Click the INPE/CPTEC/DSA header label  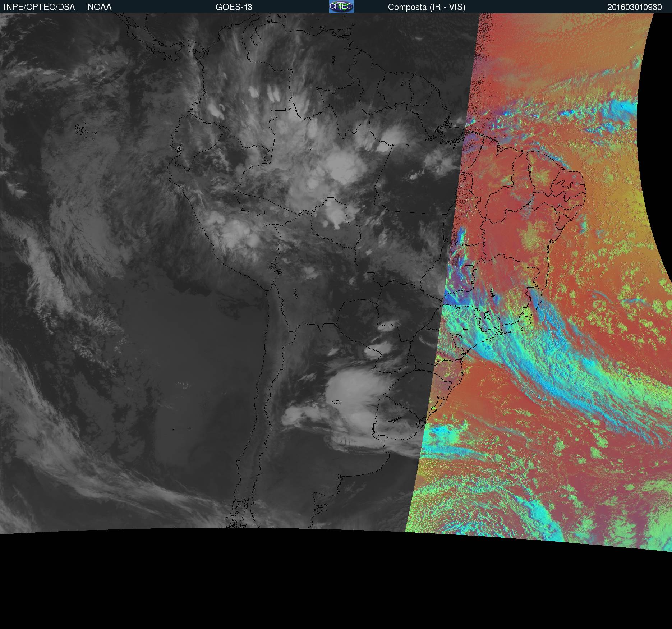click(39, 7)
